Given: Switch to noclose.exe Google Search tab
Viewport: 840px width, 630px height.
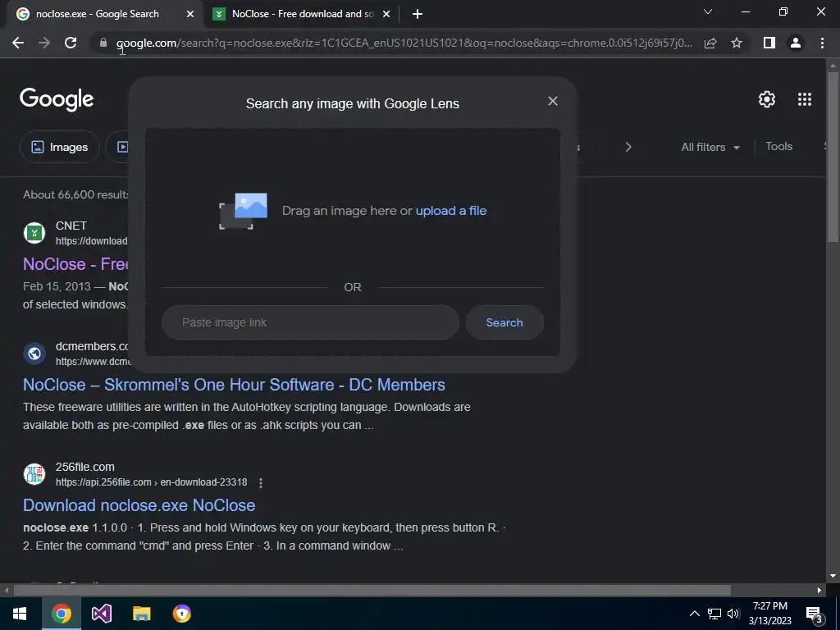Looking at the screenshot, I should [97, 14].
